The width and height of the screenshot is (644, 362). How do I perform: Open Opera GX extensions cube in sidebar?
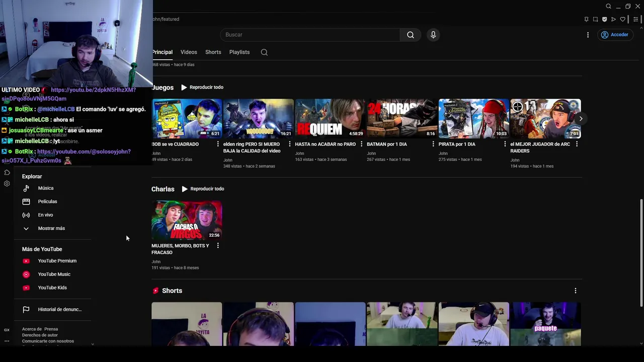pos(7,172)
